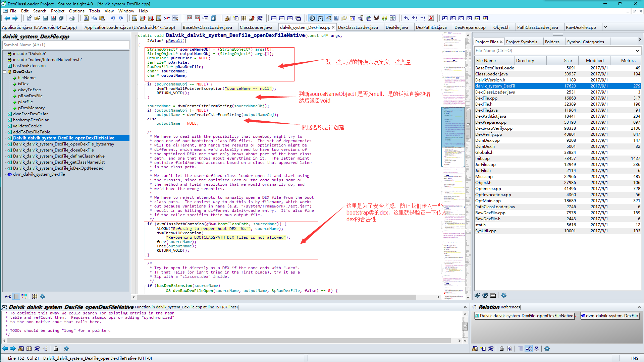Open Search with the magnifier icon

tap(135, 18)
